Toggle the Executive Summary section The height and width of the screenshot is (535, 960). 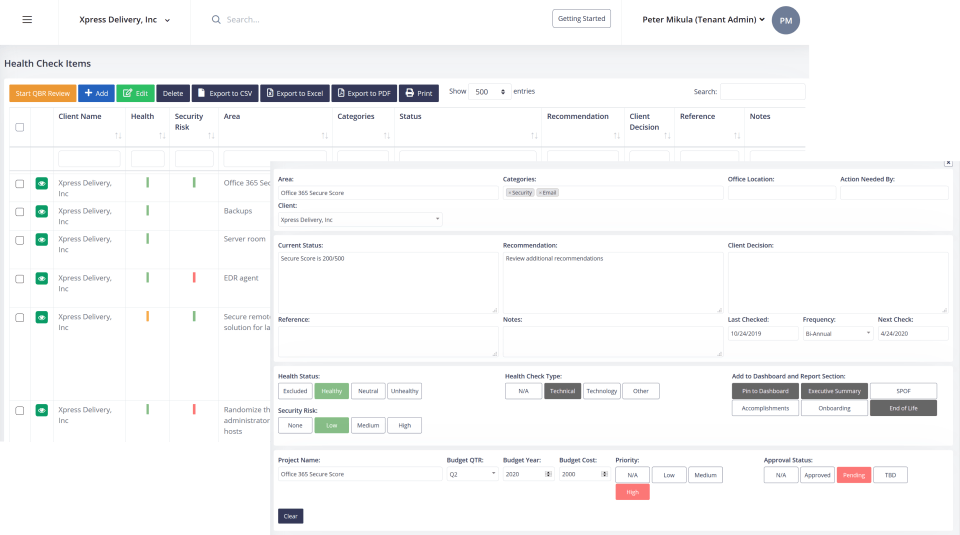[834, 391]
